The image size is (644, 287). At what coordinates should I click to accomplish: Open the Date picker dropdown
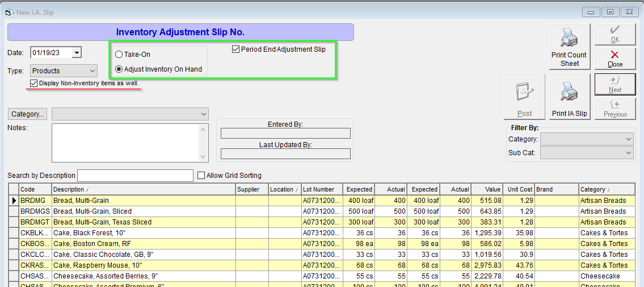coord(77,53)
